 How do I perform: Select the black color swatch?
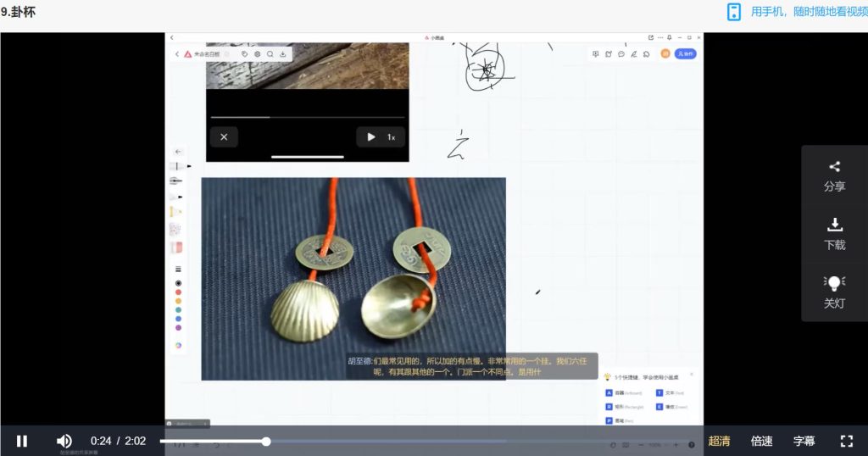click(x=178, y=283)
